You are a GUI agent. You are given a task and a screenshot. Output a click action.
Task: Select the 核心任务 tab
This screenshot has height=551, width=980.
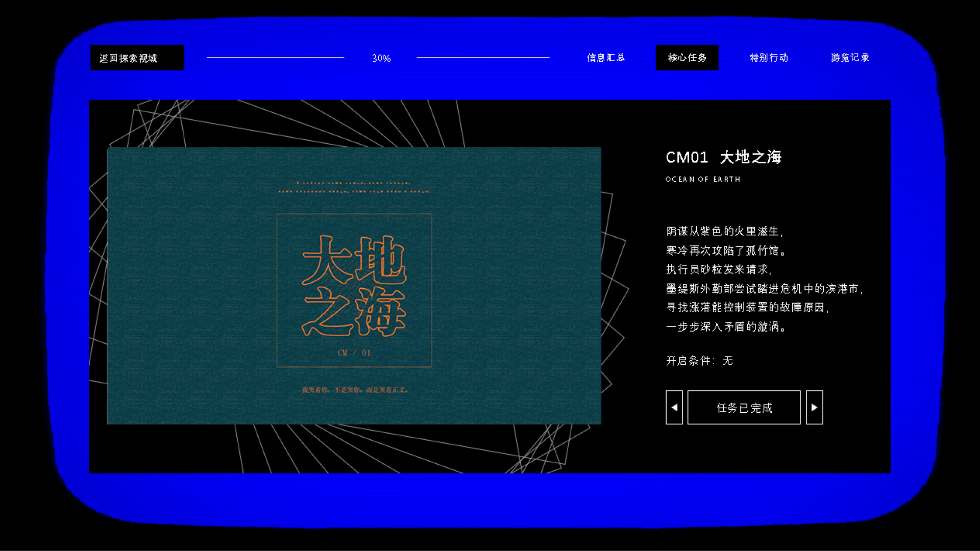(687, 58)
